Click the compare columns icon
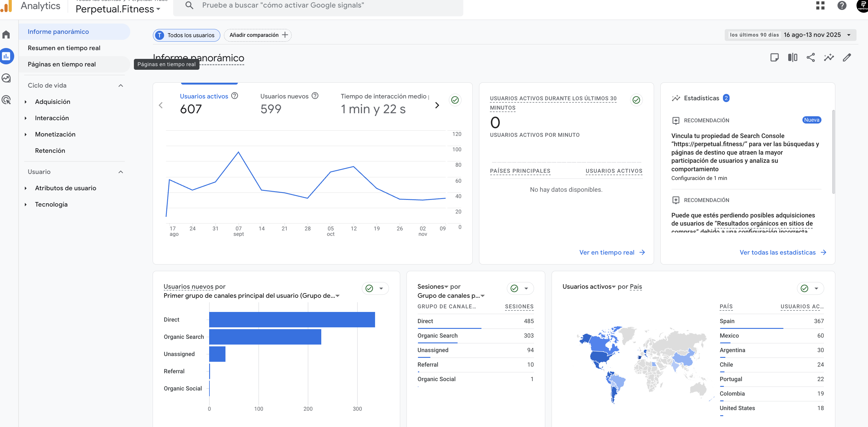 pyautogui.click(x=792, y=58)
